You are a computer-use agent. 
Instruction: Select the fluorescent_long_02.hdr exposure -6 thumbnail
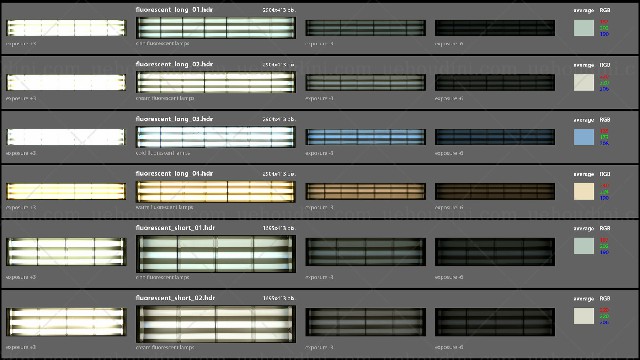495,82
